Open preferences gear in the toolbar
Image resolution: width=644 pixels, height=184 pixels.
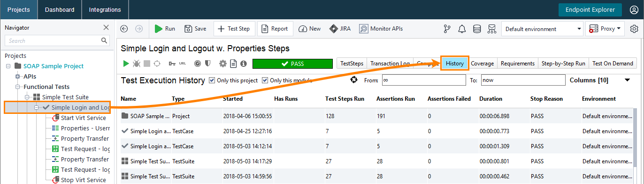coord(634,29)
